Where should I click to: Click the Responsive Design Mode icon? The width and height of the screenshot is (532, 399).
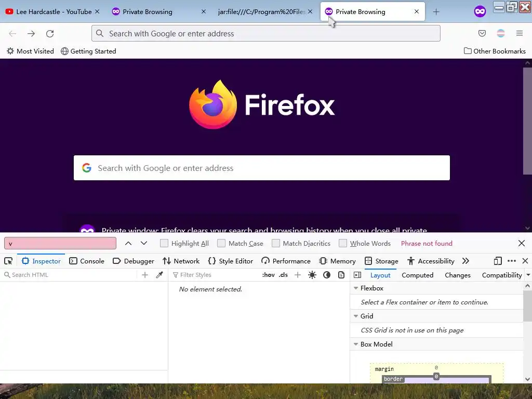pyautogui.click(x=498, y=261)
